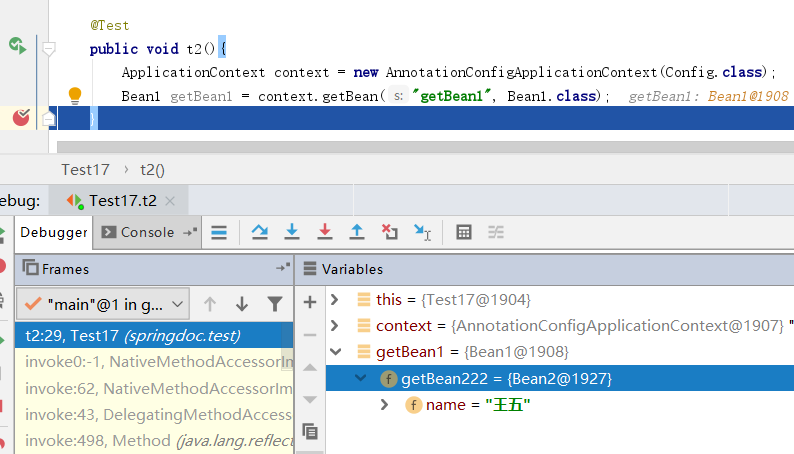Click the yellow lightbulb intention icon

(x=75, y=95)
